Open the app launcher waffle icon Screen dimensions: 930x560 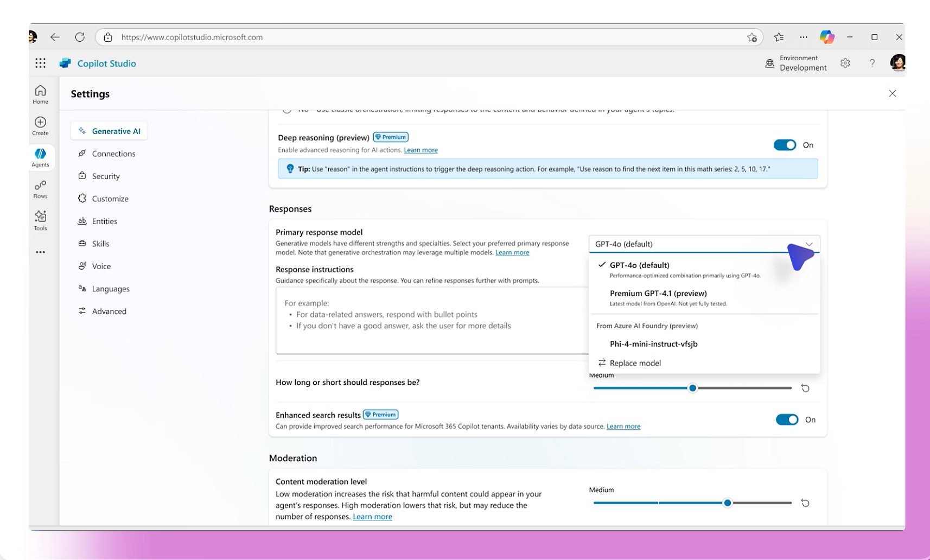[40, 63]
